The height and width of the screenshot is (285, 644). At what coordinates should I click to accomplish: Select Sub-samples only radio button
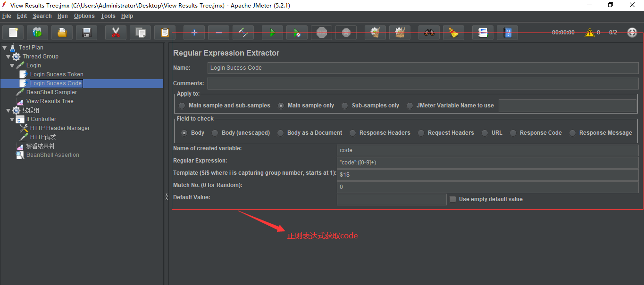click(370, 106)
